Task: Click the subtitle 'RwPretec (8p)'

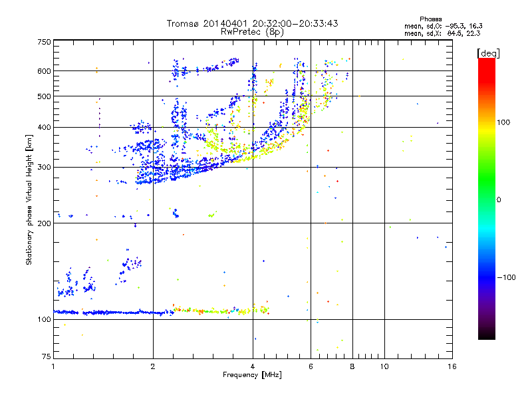Action: pyautogui.click(x=252, y=32)
